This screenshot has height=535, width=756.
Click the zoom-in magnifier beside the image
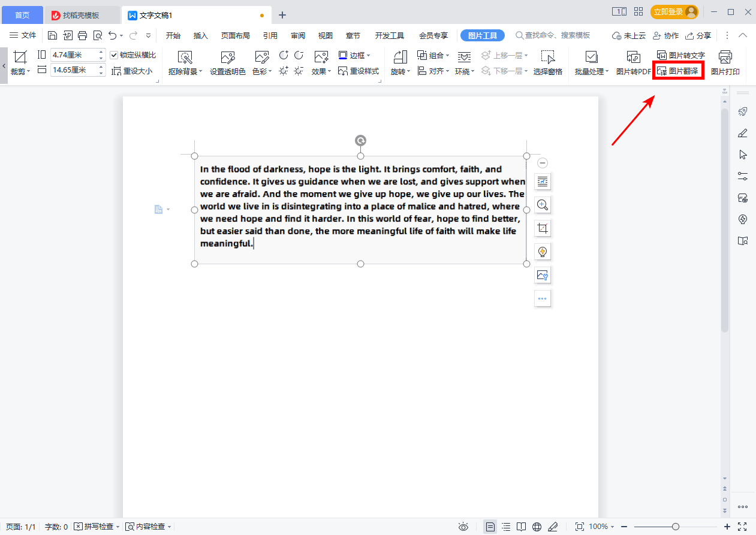[x=543, y=205]
